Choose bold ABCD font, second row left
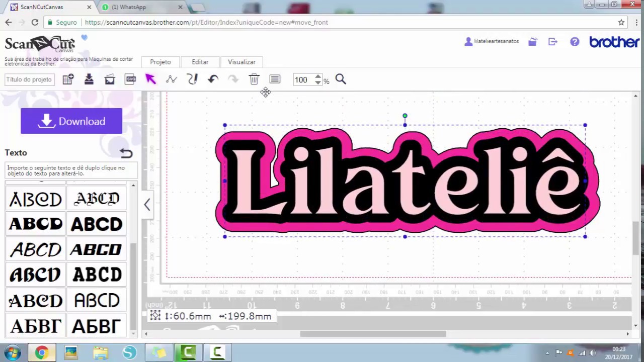Image resolution: width=644 pixels, height=362 pixels. click(36, 224)
